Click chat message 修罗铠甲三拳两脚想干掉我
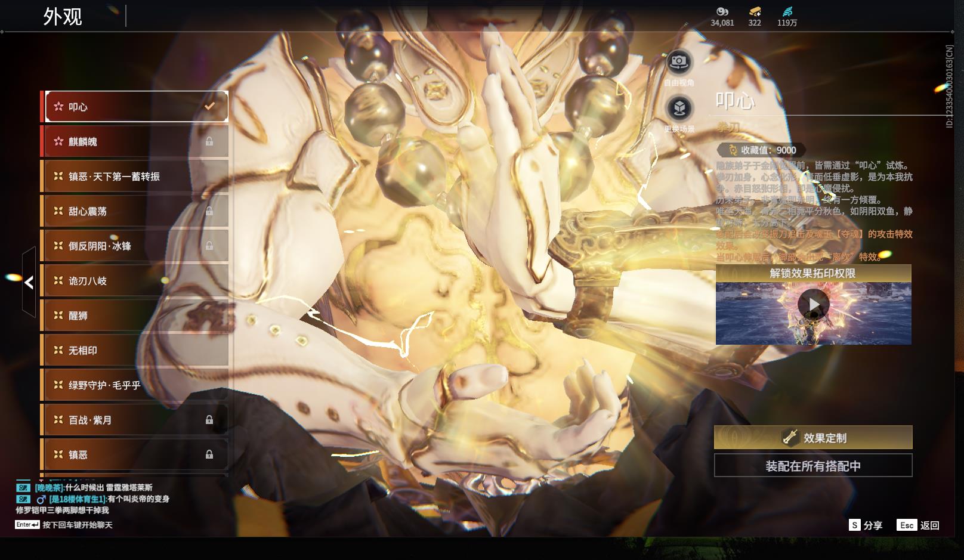 pos(62,510)
